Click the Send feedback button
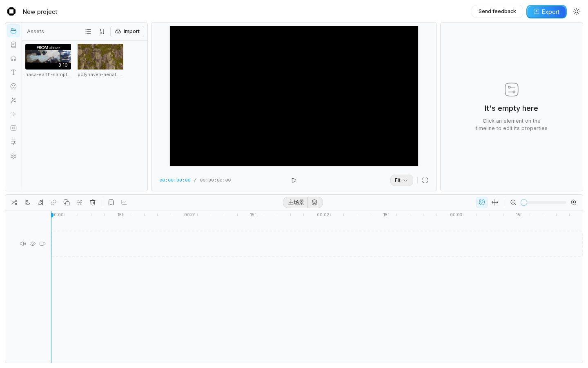This screenshot has height=368, width=588. tap(497, 11)
